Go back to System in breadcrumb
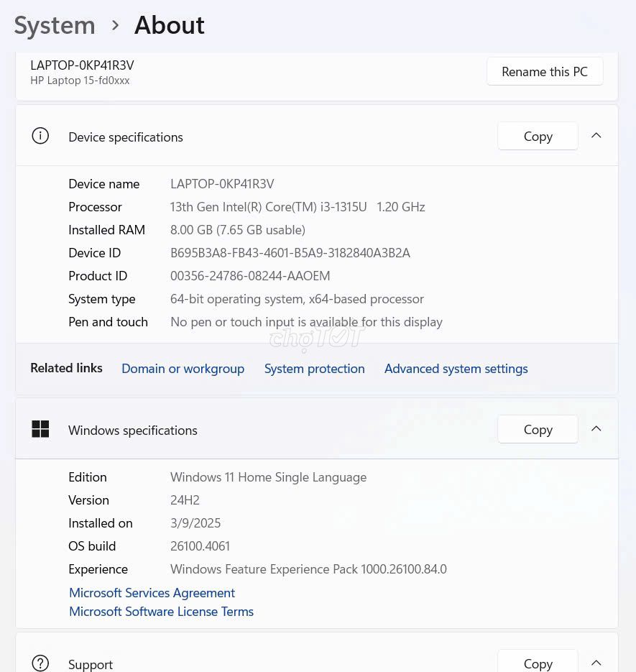This screenshot has height=672, width=636. pyautogui.click(x=55, y=25)
